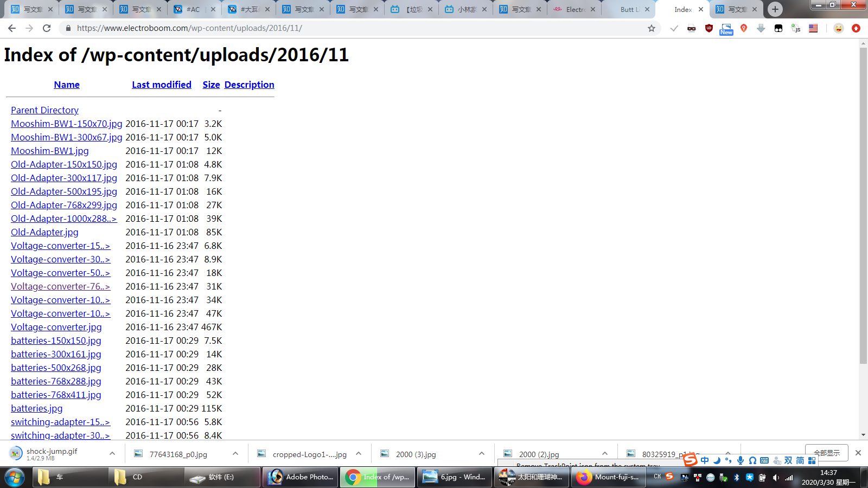Open the masked-face extension icon
Image resolution: width=868 pixels, height=488 pixels.
point(691,28)
